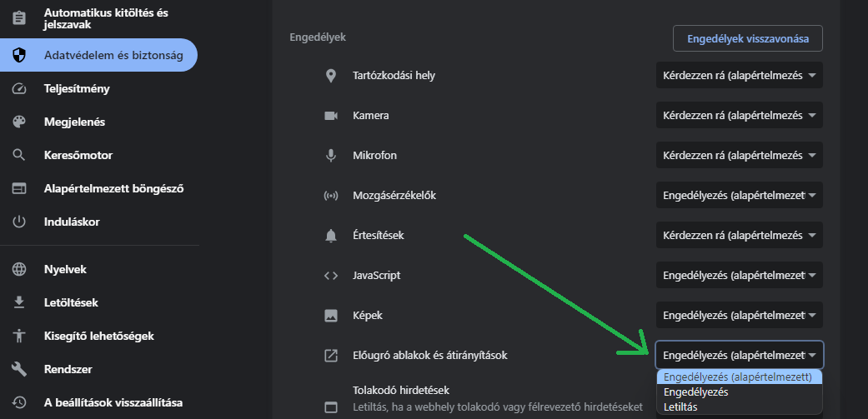Click the Engedélyek visszavonása button
The image size is (868, 419).
tap(748, 39)
